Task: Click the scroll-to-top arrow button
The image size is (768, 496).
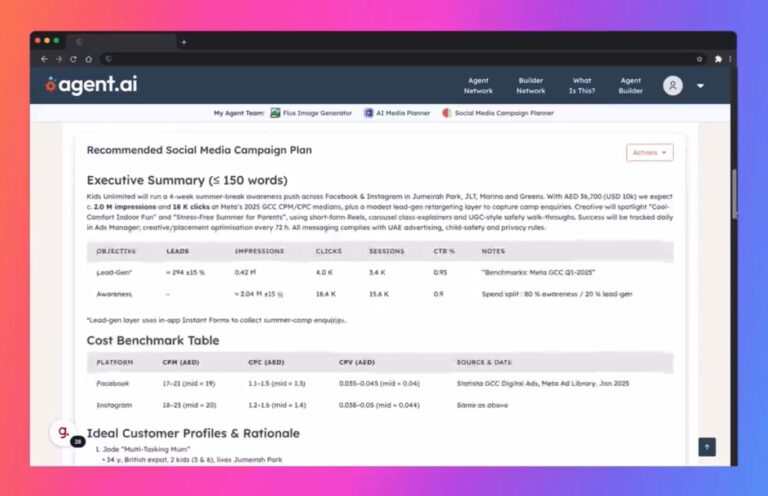Action: [x=707, y=447]
